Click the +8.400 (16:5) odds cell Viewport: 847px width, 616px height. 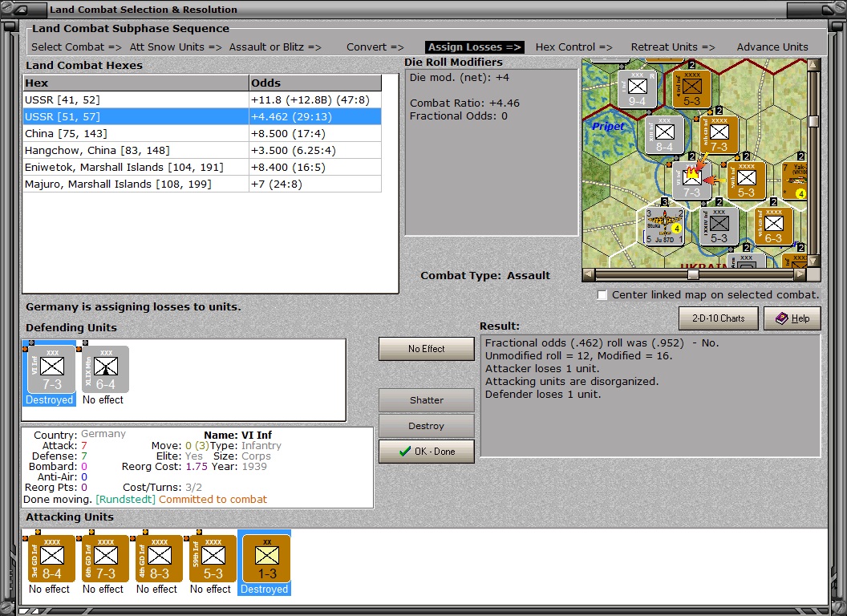tap(315, 167)
